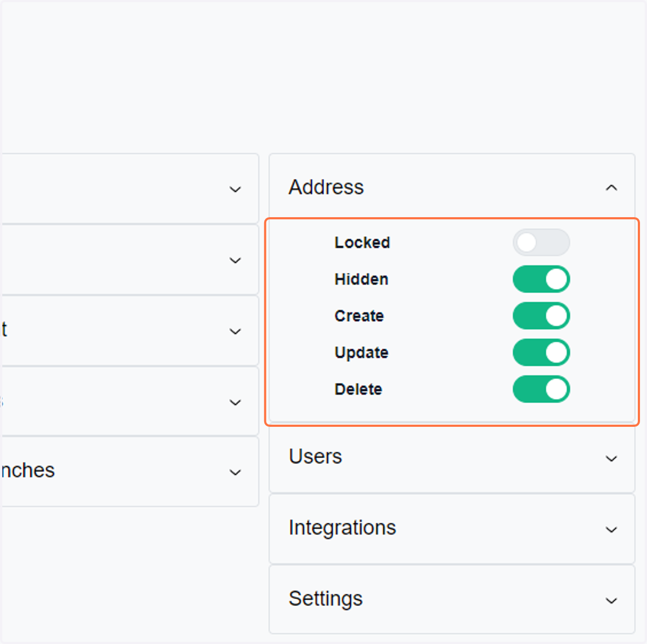Viewport: 647px width, 644px height.
Task: Select the Create label
Action: 359,316
